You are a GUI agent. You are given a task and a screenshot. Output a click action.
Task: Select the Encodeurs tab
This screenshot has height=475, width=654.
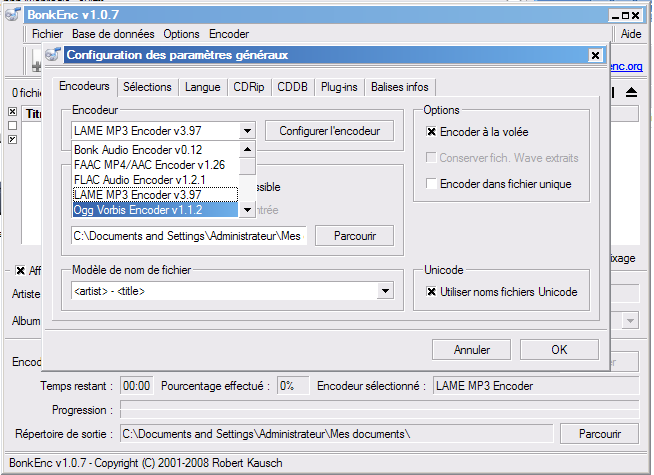[x=84, y=86]
